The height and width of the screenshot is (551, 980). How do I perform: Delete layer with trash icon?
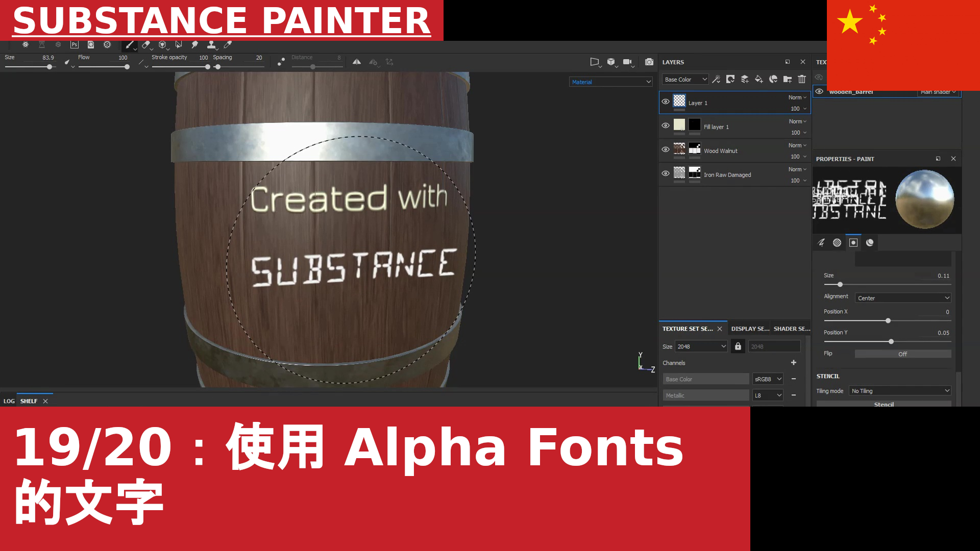802,79
